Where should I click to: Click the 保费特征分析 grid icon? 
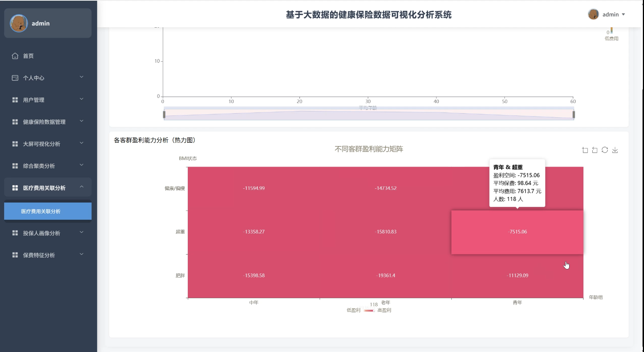pos(15,255)
